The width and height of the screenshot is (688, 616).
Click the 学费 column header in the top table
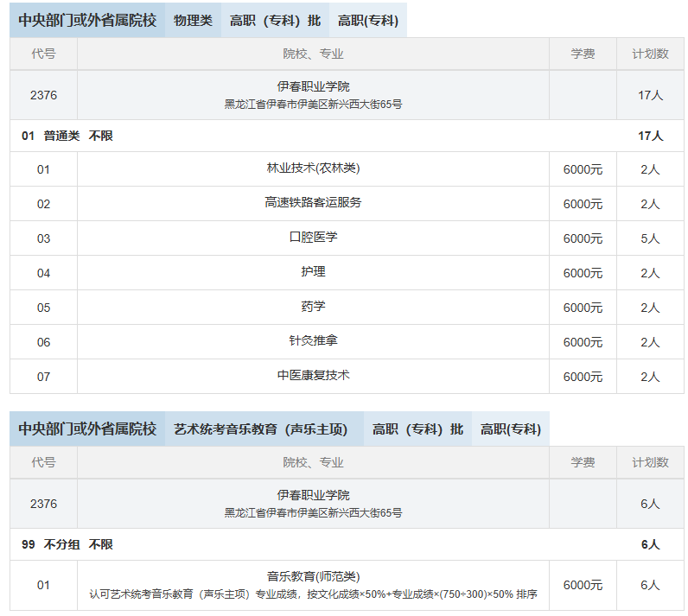pyautogui.click(x=583, y=54)
